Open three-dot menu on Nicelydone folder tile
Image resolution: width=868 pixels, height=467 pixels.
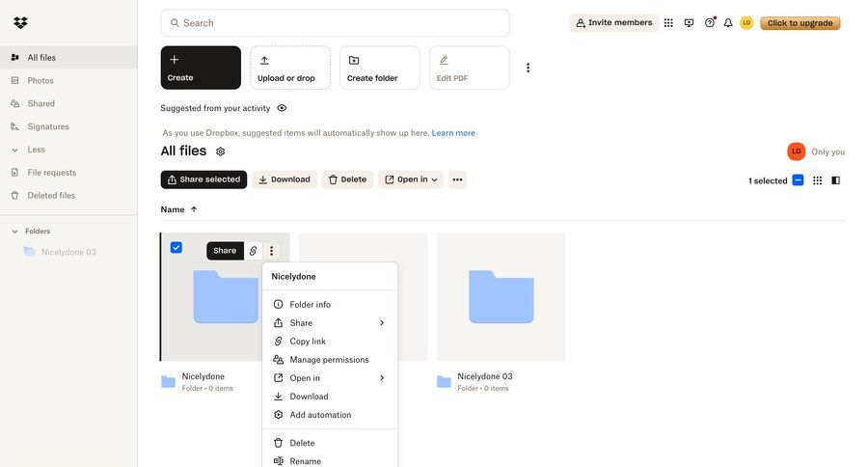[271, 251]
